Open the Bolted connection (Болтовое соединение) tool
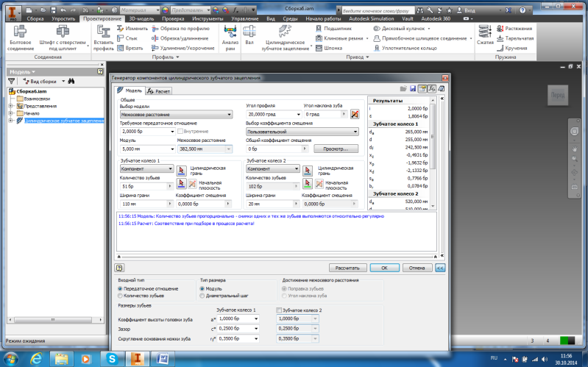588x367 pixels. [x=21, y=38]
